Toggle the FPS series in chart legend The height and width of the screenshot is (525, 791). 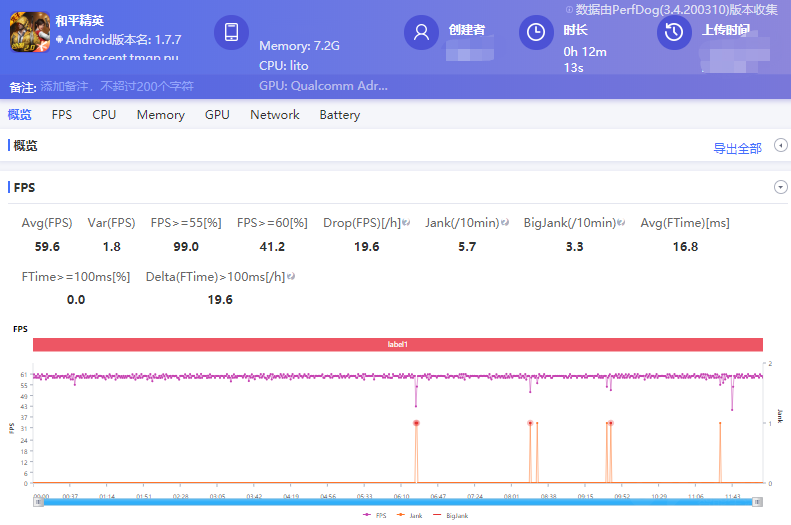375,515
